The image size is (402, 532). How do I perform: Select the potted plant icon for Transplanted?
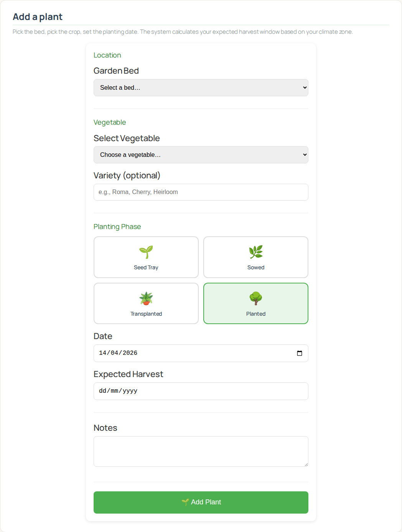click(146, 298)
